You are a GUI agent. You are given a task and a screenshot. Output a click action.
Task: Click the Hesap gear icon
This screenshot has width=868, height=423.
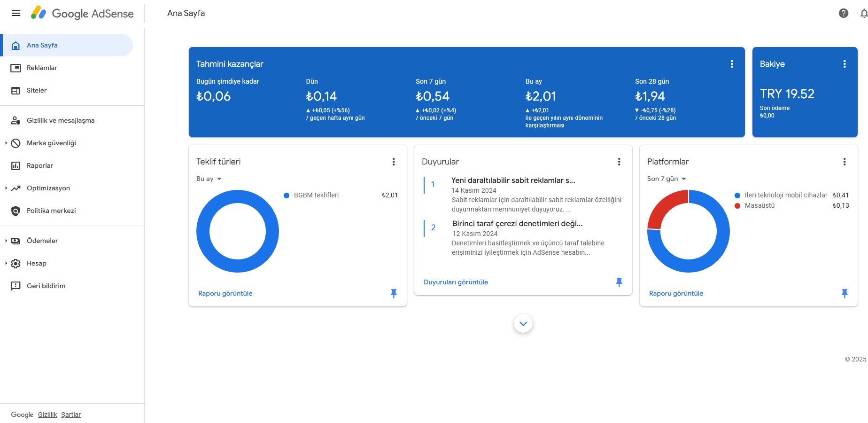15,263
